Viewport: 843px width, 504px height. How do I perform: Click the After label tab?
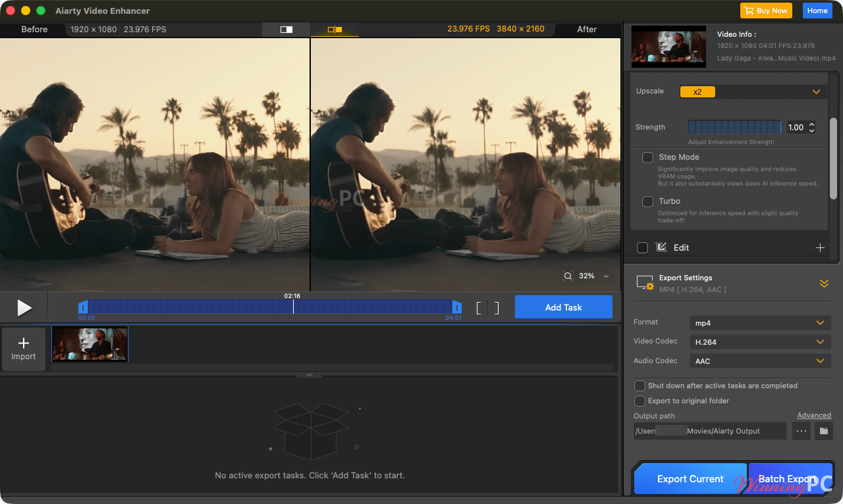[587, 30]
